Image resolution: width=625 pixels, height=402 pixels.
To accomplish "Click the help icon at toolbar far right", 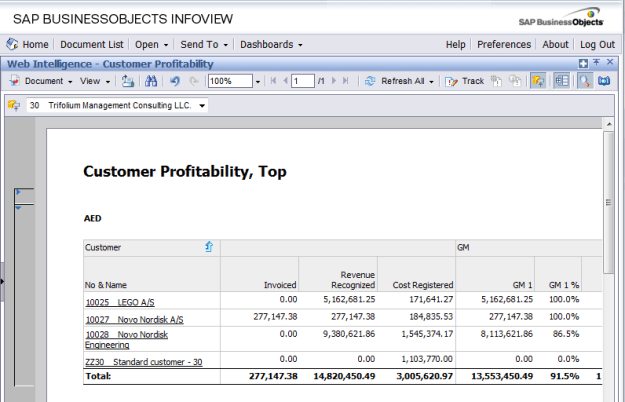I will (x=603, y=81).
